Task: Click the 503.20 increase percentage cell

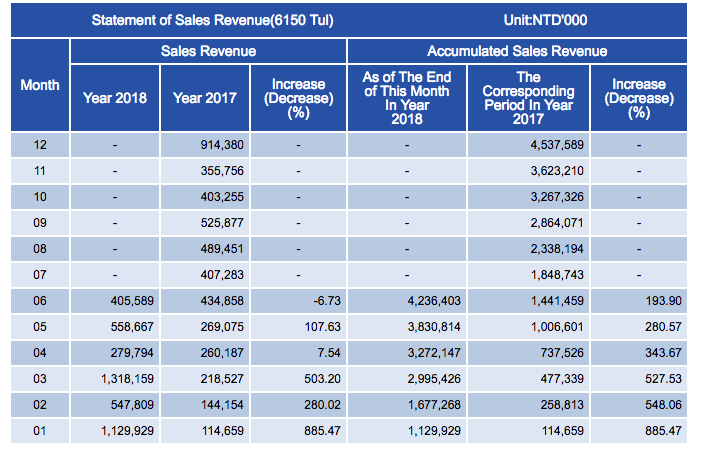Action: pyautogui.click(x=322, y=379)
